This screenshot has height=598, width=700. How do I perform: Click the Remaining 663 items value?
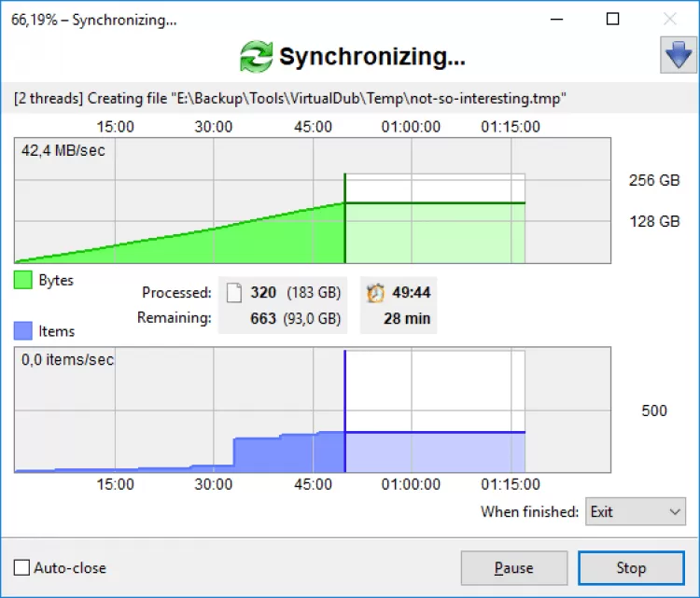pyautogui.click(x=263, y=318)
